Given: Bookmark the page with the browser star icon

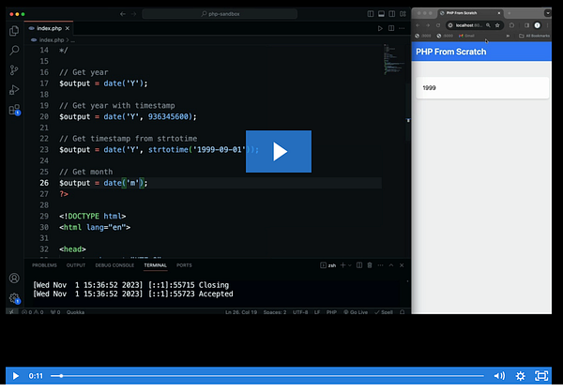Looking at the screenshot, I should [497, 25].
